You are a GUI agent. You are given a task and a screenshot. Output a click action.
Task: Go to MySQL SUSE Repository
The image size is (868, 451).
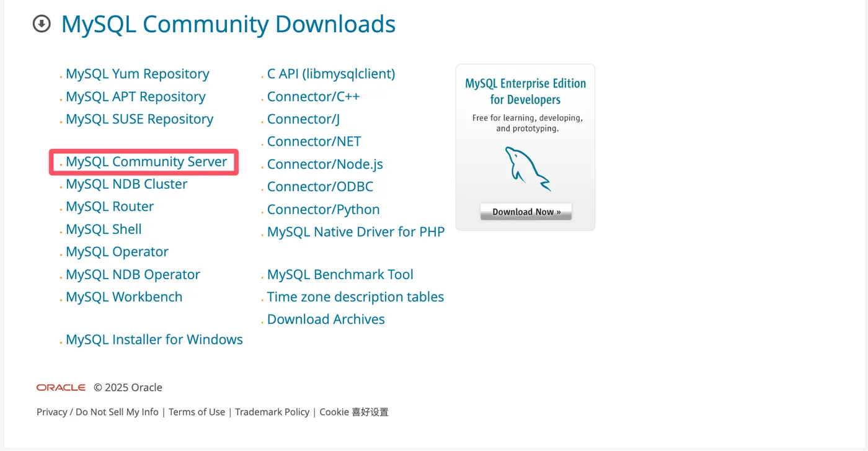click(139, 119)
